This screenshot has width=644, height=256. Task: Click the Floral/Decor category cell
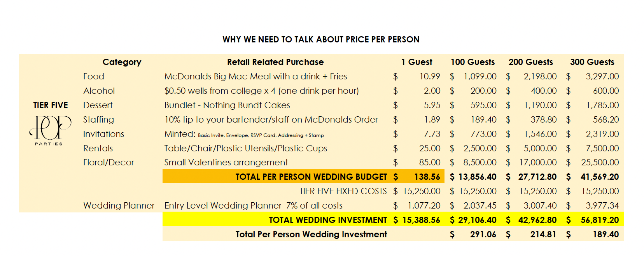[108, 163]
